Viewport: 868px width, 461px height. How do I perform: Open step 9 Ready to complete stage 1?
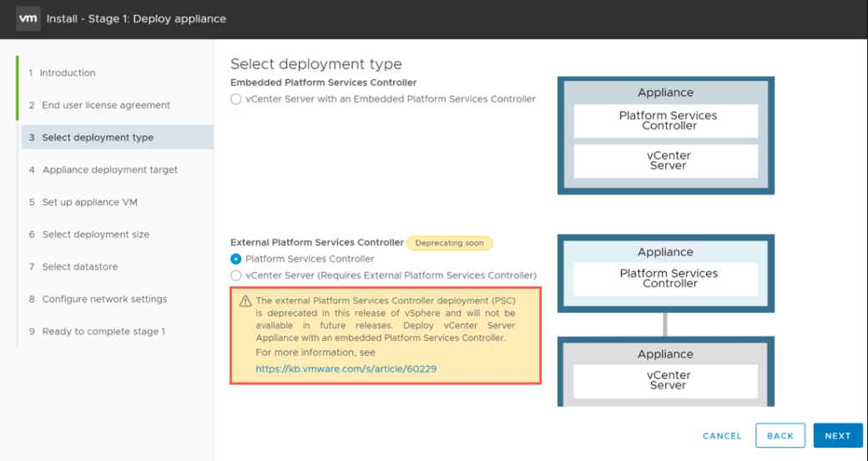(103, 332)
